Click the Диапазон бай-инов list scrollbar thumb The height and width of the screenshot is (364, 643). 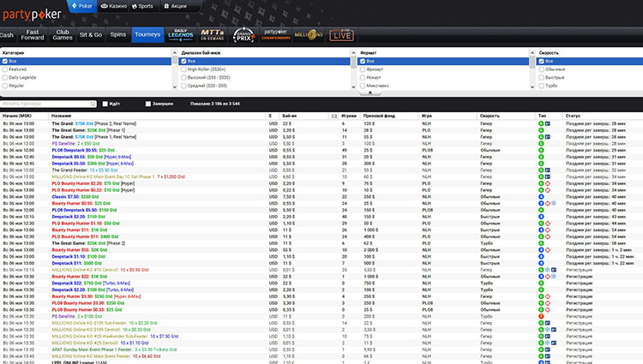(353, 62)
